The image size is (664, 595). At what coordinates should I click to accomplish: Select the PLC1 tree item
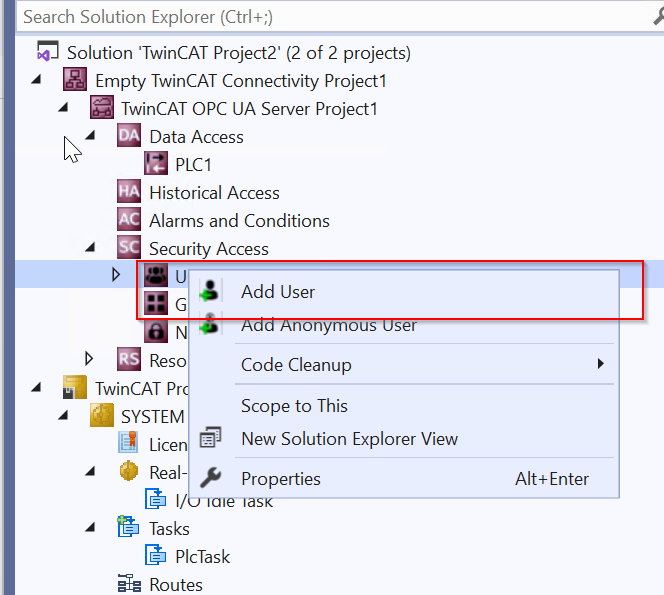click(x=193, y=165)
